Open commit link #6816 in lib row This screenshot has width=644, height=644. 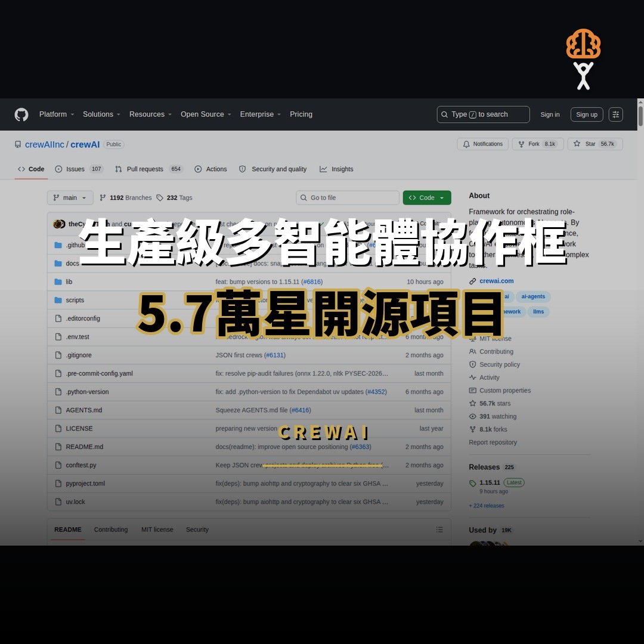(x=312, y=281)
